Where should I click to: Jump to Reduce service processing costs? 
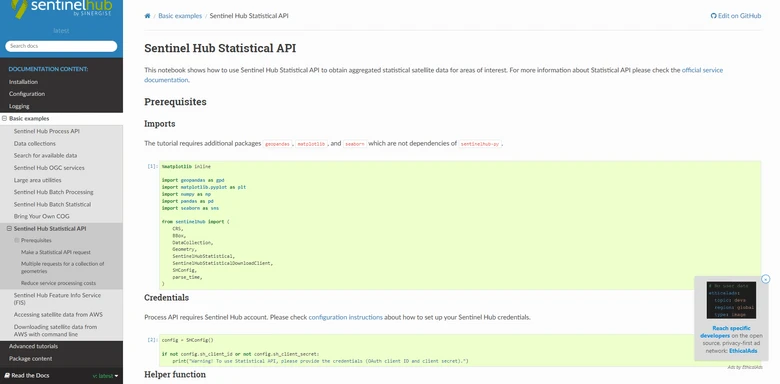(58, 283)
